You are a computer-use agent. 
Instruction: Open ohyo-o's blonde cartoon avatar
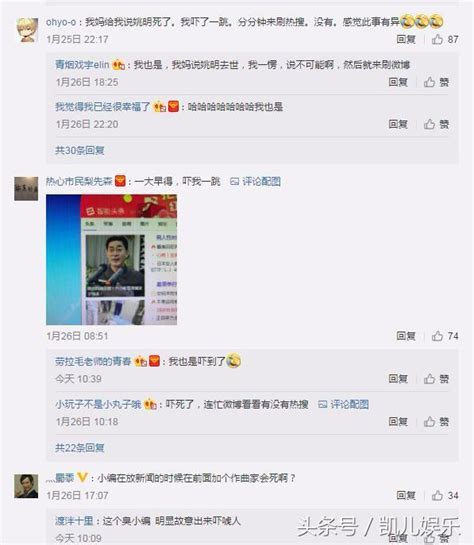[26, 30]
